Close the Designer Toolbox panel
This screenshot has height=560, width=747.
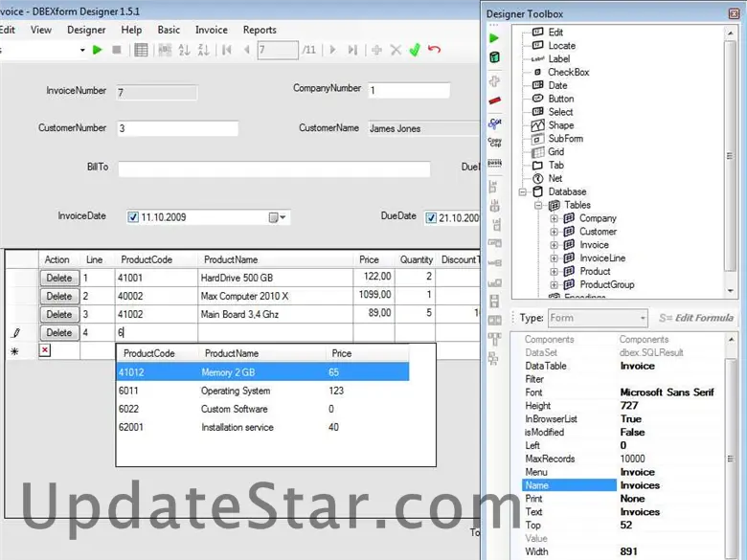pyautogui.click(x=735, y=13)
